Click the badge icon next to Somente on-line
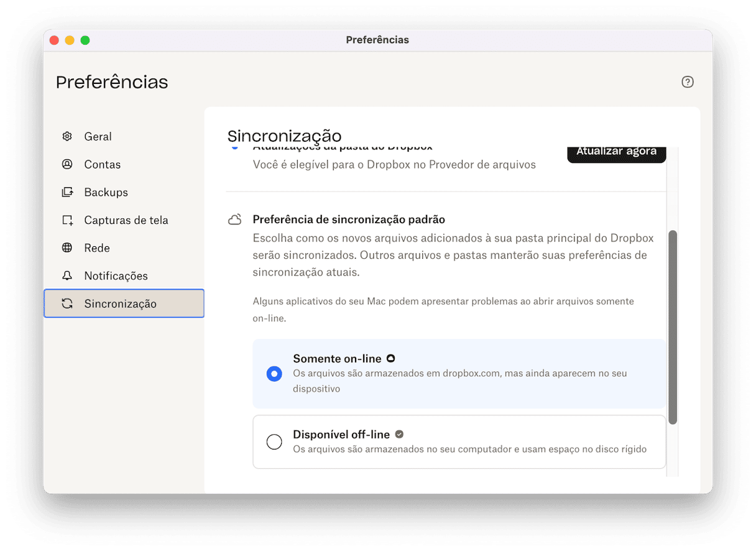The image size is (756, 551). [x=390, y=358]
